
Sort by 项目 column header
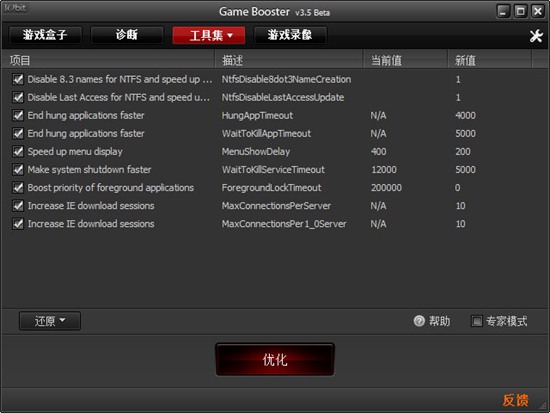[x=108, y=60]
